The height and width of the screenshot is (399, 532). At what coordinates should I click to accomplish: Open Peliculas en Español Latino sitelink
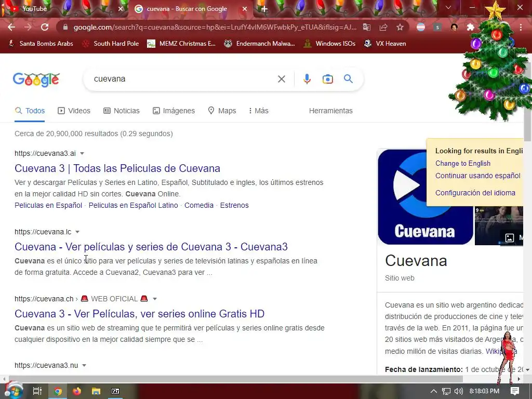134,205
